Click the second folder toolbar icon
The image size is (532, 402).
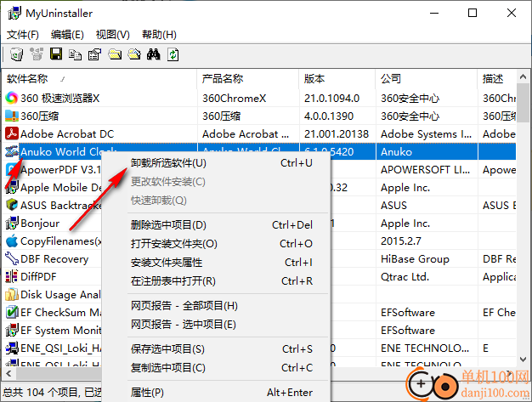(134, 54)
